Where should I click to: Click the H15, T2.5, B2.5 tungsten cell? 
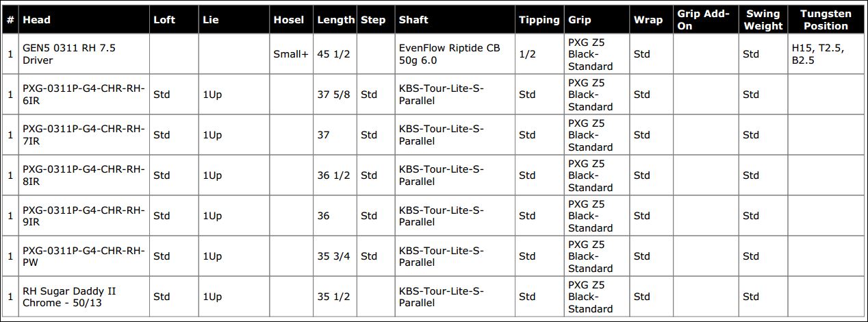(x=824, y=54)
